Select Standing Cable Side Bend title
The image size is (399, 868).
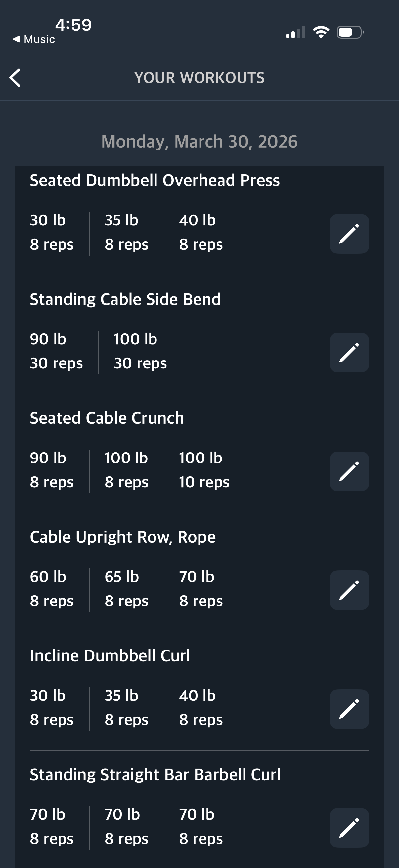tap(125, 299)
